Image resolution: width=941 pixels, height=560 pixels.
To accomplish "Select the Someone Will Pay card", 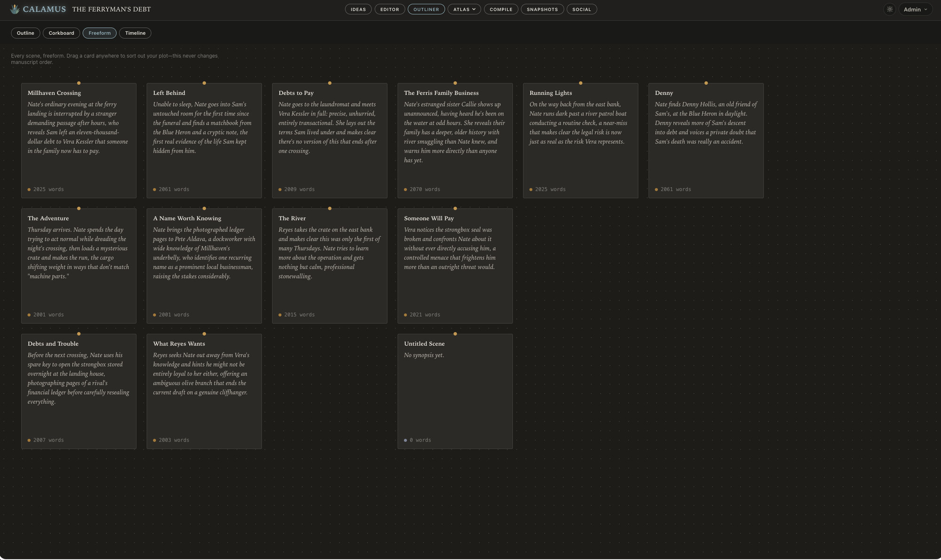I will [x=455, y=266].
